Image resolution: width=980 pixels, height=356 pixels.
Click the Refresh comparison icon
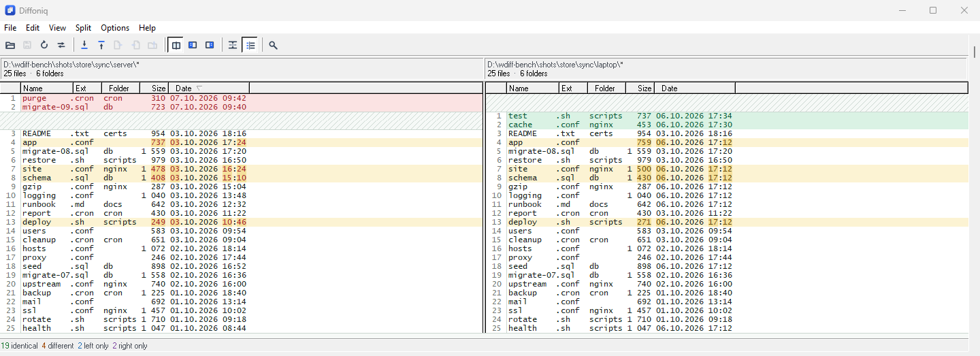click(44, 45)
